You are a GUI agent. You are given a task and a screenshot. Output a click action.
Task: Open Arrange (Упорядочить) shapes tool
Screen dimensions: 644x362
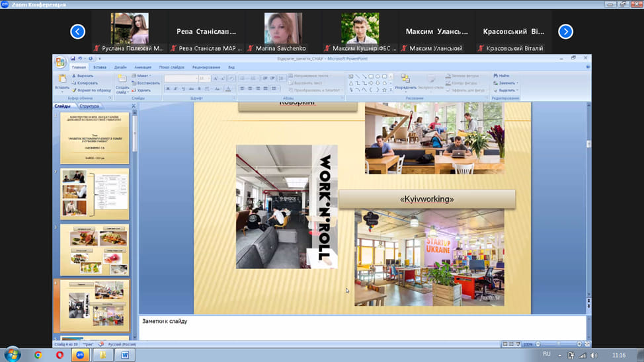click(x=405, y=81)
